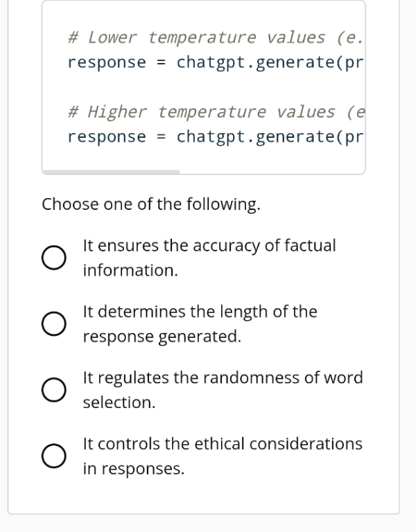Click the equals sign in the second response line
Viewport: 416px width, 532px height.
pyautogui.click(x=161, y=136)
